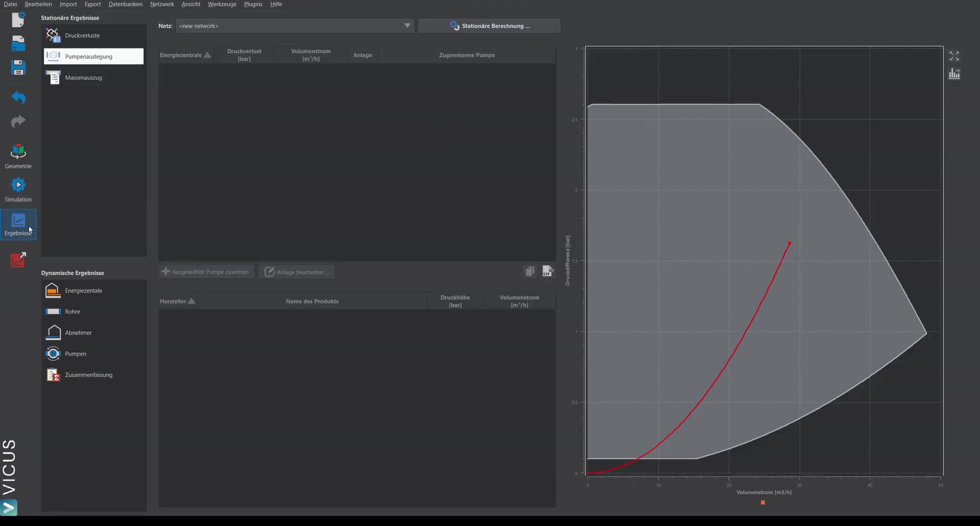
Task: Select Pumpenauslegung entry
Action: 94,56
